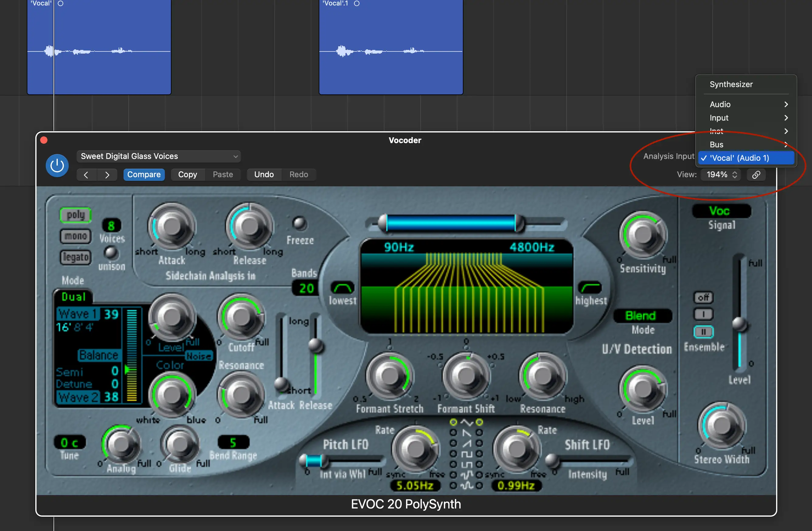Click the plugin power button
Image resolution: width=812 pixels, height=531 pixels.
pos(57,166)
